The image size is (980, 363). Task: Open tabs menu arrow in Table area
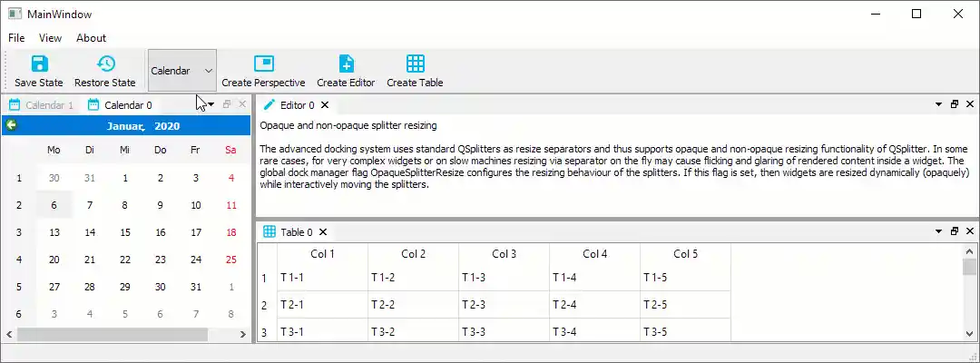(939, 231)
